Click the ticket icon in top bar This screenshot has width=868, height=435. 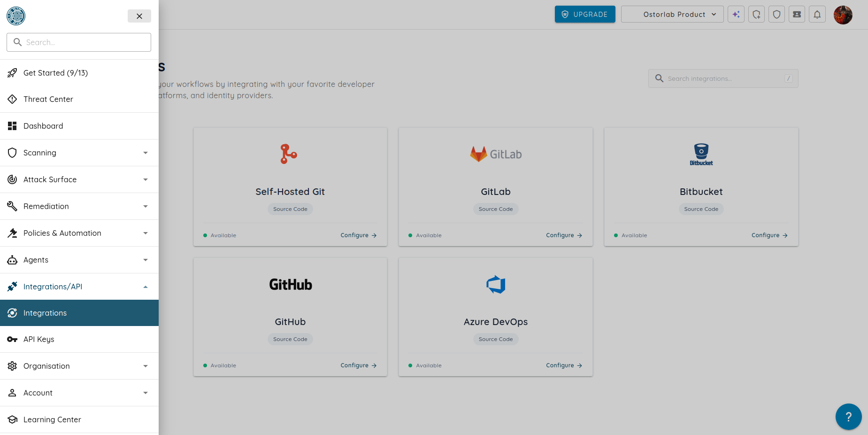[797, 14]
